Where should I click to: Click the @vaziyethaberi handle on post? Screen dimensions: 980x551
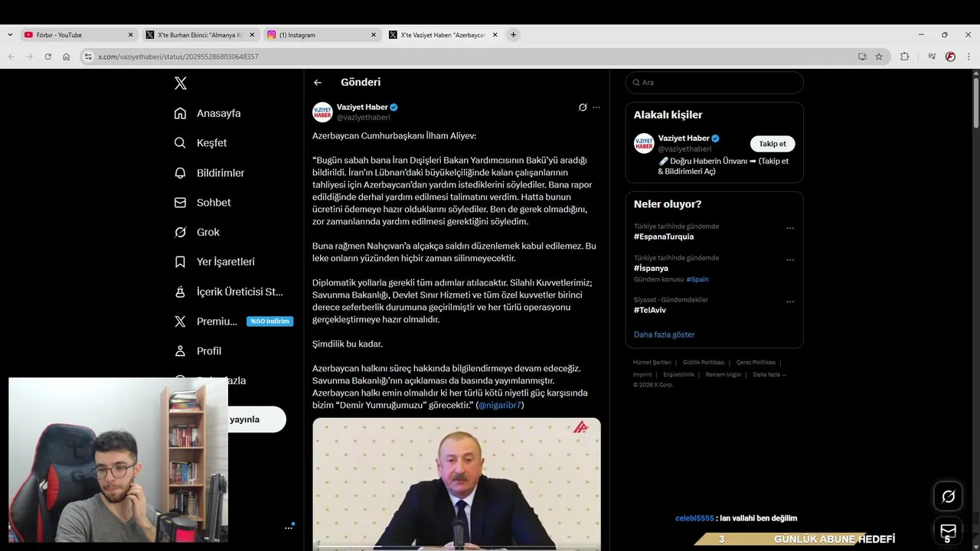pyautogui.click(x=364, y=117)
